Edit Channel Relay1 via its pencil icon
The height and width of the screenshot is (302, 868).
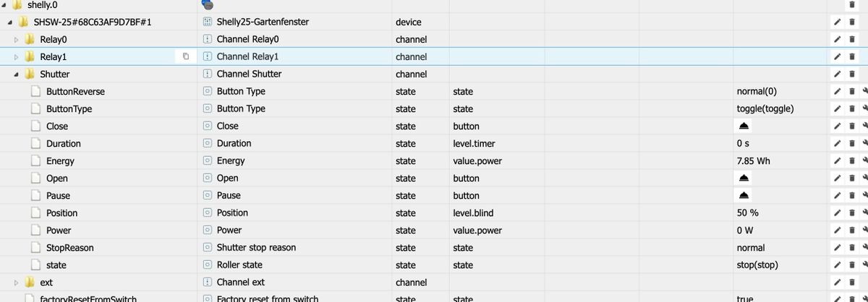click(837, 56)
